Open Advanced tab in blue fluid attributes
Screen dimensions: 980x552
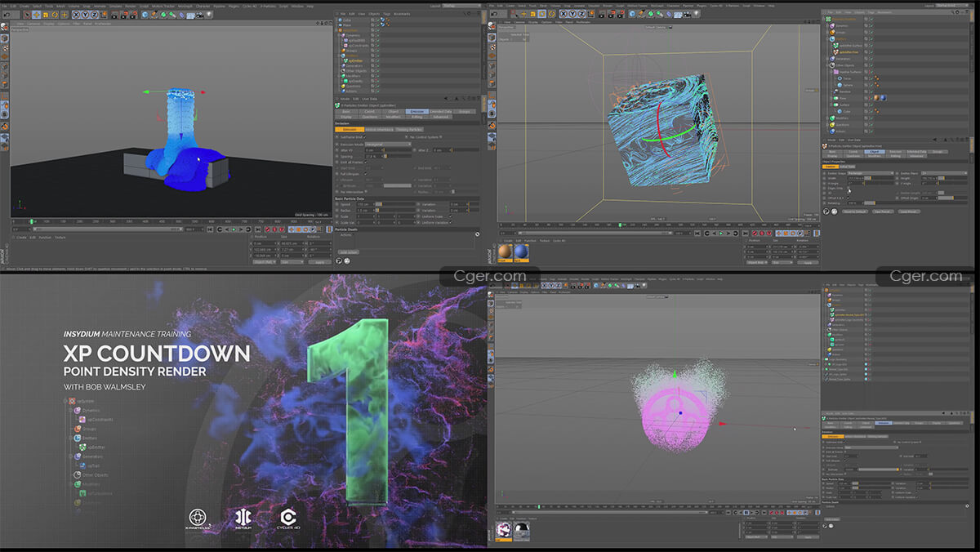[x=441, y=117]
